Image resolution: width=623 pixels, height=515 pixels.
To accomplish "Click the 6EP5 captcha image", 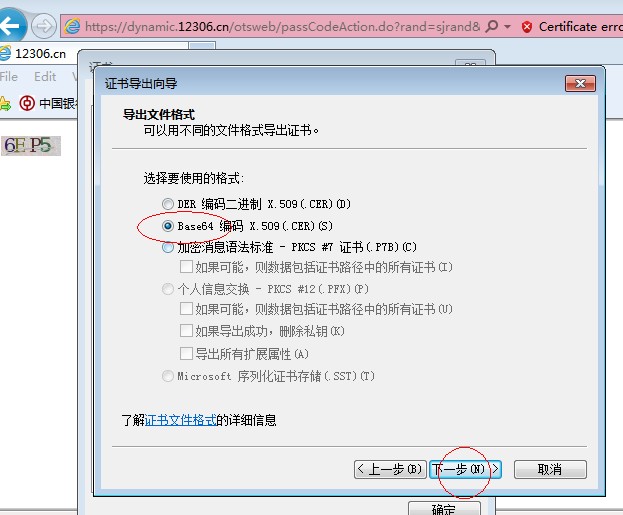I will click(31, 146).
